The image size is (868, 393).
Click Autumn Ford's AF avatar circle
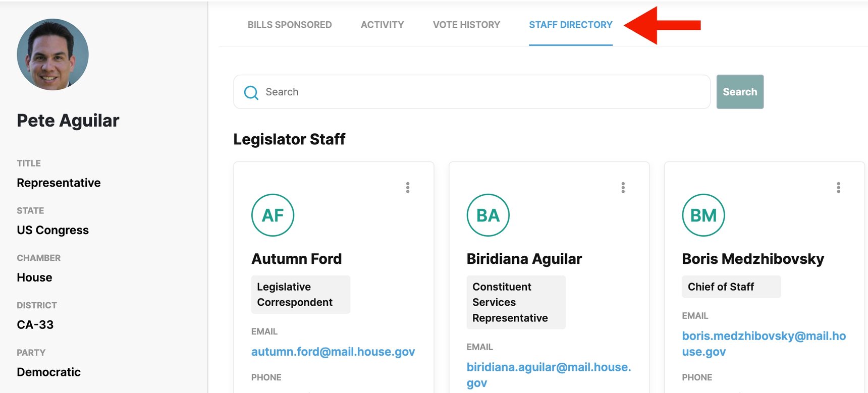273,215
